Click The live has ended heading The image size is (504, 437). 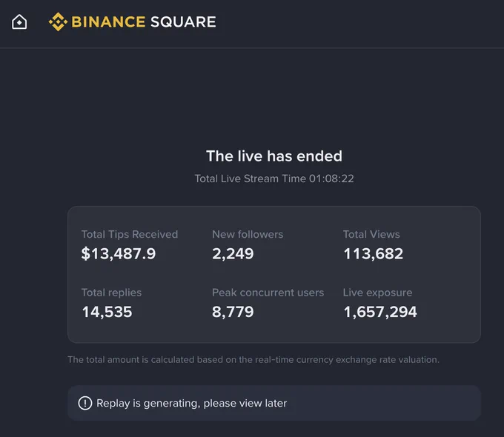(274, 156)
